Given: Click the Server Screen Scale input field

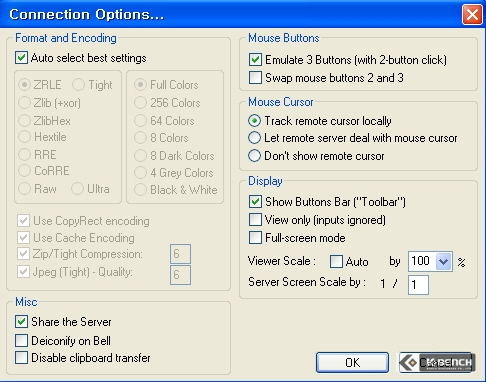Looking at the screenshot, I should (x=418, y=285).
